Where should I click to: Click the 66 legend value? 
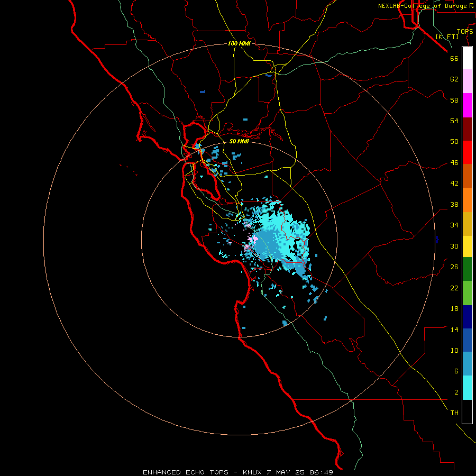point(454,58)
